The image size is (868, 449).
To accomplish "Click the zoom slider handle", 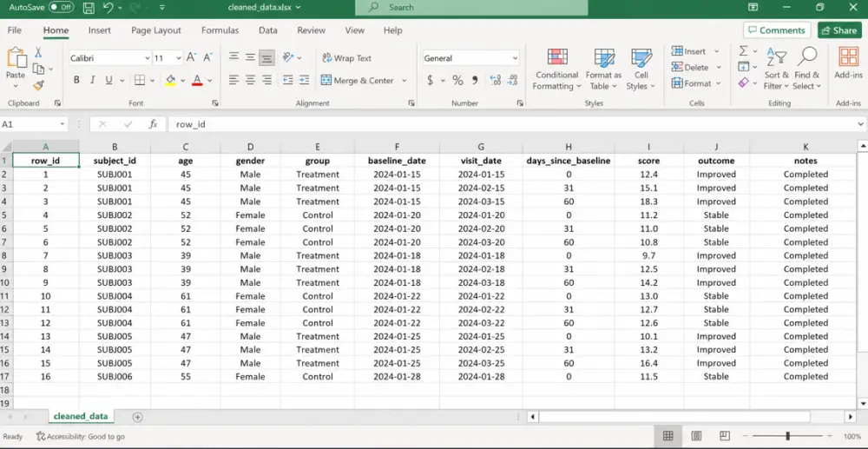I will pos(788,436).
